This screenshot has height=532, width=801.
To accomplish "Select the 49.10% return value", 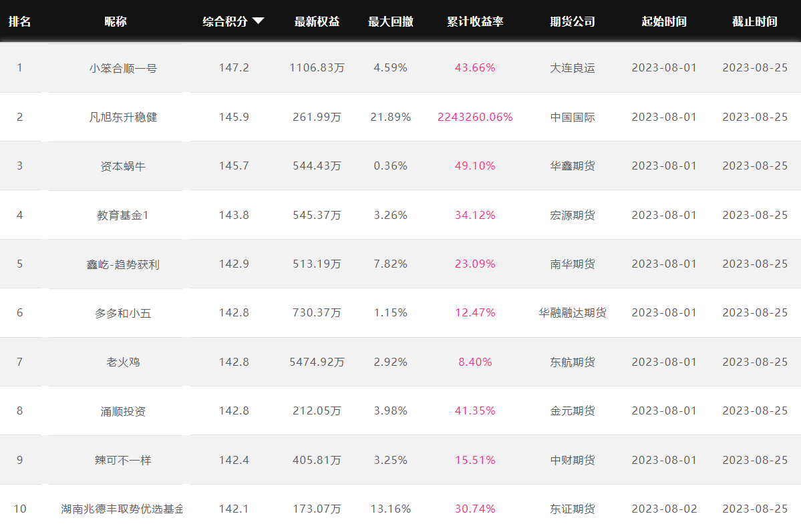I will [x=475, y=166].
